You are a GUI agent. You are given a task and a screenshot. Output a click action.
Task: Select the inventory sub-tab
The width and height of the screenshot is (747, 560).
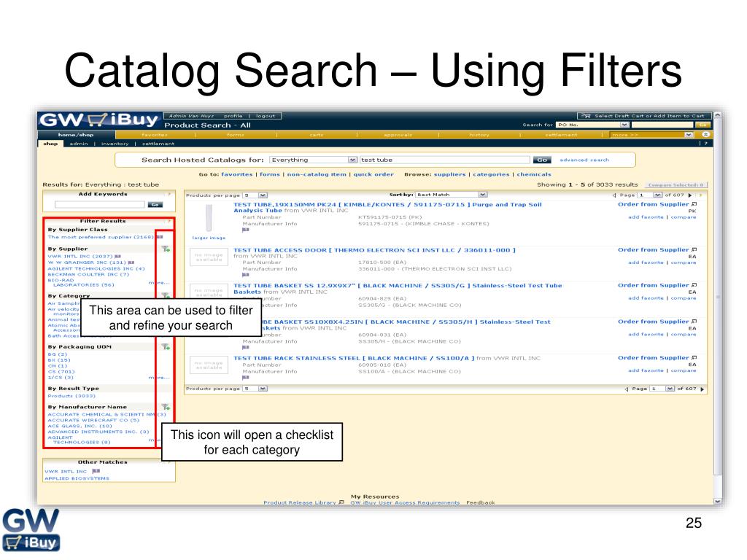[115, 144]
